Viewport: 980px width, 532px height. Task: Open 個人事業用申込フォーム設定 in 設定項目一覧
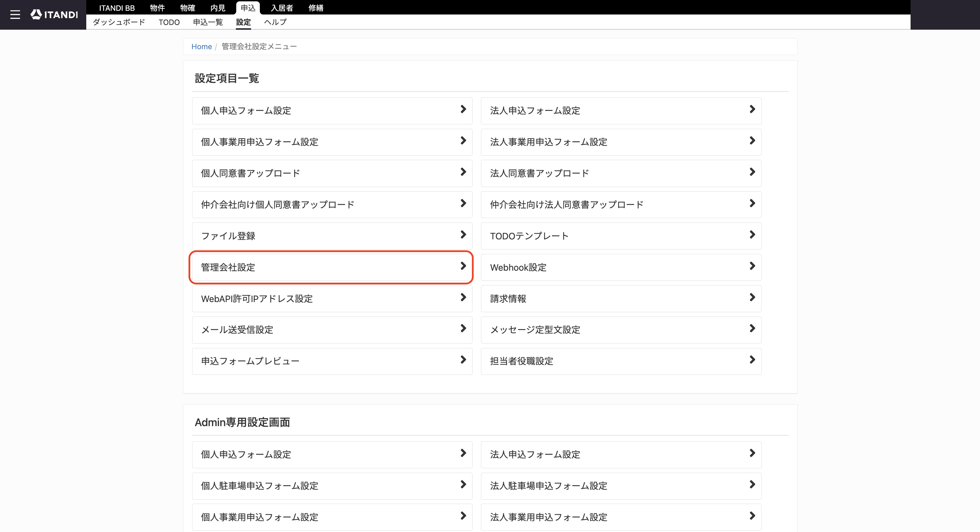(332, 142)
